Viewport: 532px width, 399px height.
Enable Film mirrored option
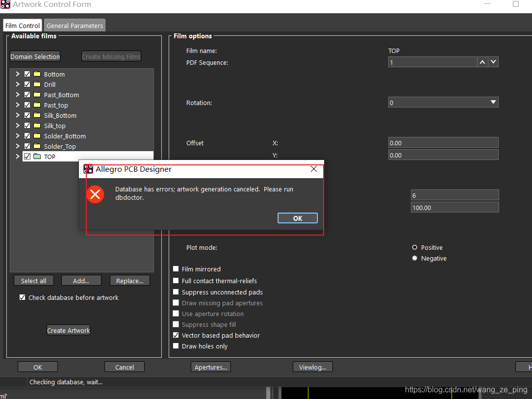[x=176, y=269]
